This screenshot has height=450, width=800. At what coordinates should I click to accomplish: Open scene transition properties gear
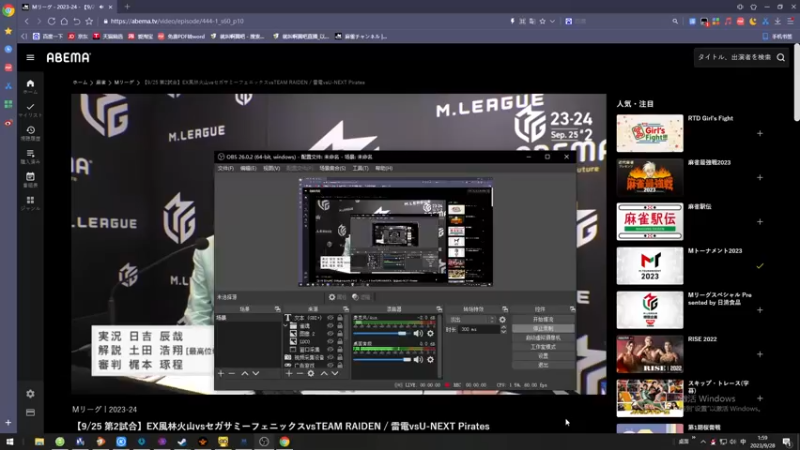[x=503, y=319]
